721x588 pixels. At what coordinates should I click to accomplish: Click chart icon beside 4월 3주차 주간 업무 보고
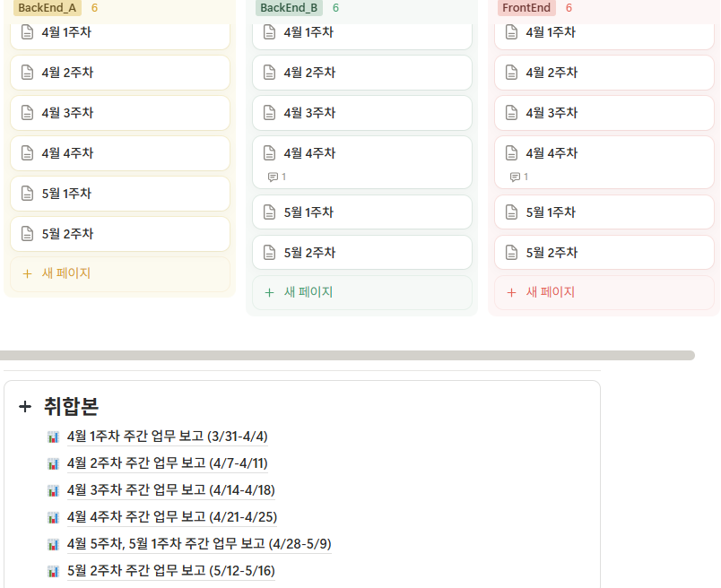click(53, 490)
